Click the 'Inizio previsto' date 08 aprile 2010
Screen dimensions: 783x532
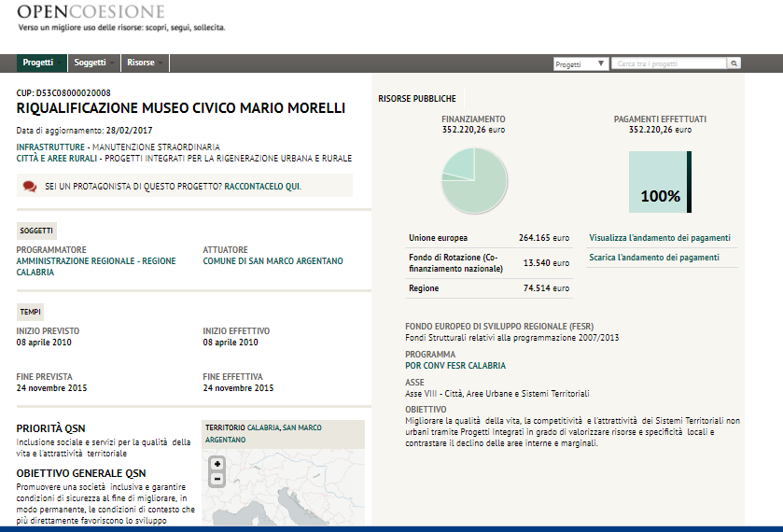44,343
